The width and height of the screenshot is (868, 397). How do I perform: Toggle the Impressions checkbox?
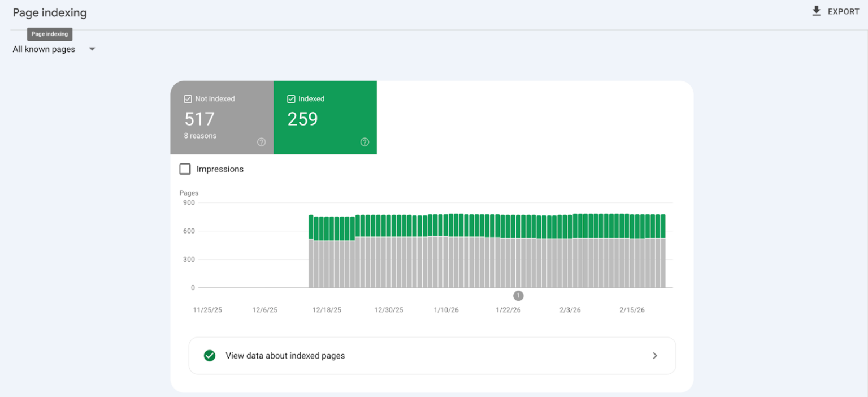click(x=185, y=169)
